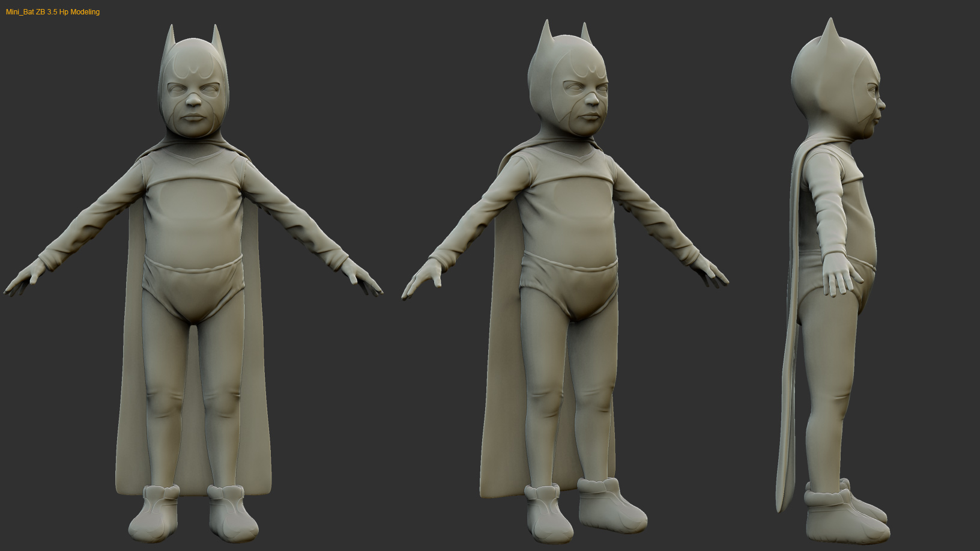
Task: Click the 'Mini_Bat ZB 3.5 Hp Modeling' caption
Action: [53, 12]
